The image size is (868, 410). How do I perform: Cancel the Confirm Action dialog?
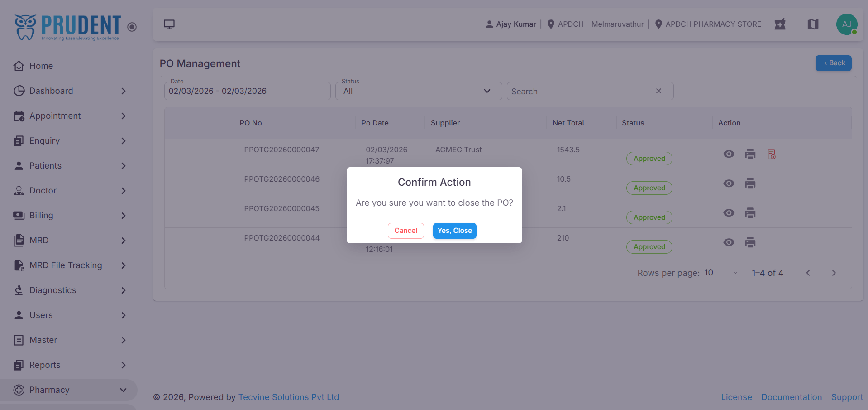pos(405,231)
